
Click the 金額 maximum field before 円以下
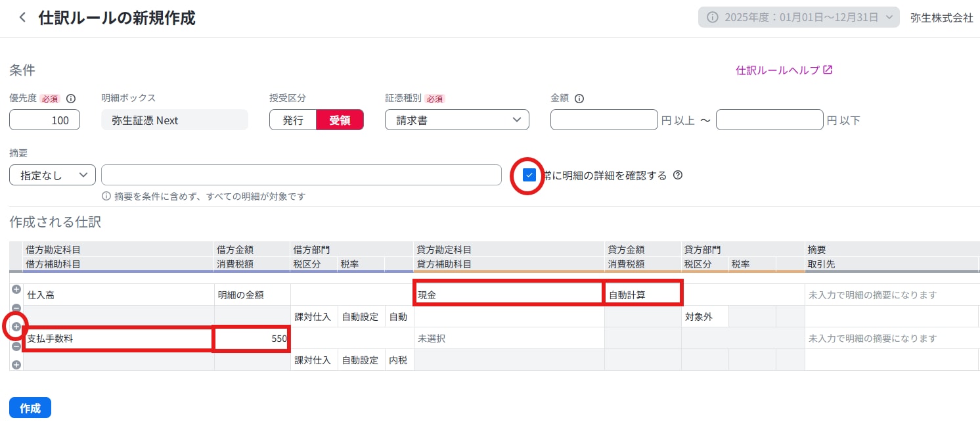coord(770,120)
